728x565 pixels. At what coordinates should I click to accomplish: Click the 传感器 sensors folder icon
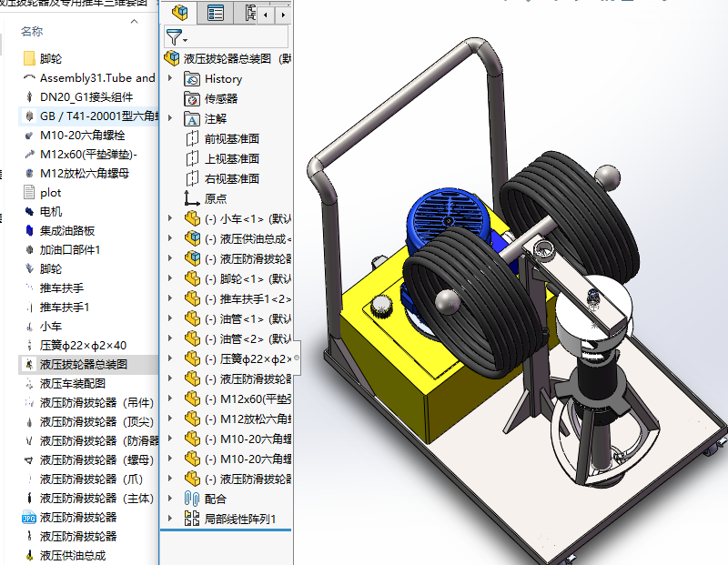pos(192,99)
